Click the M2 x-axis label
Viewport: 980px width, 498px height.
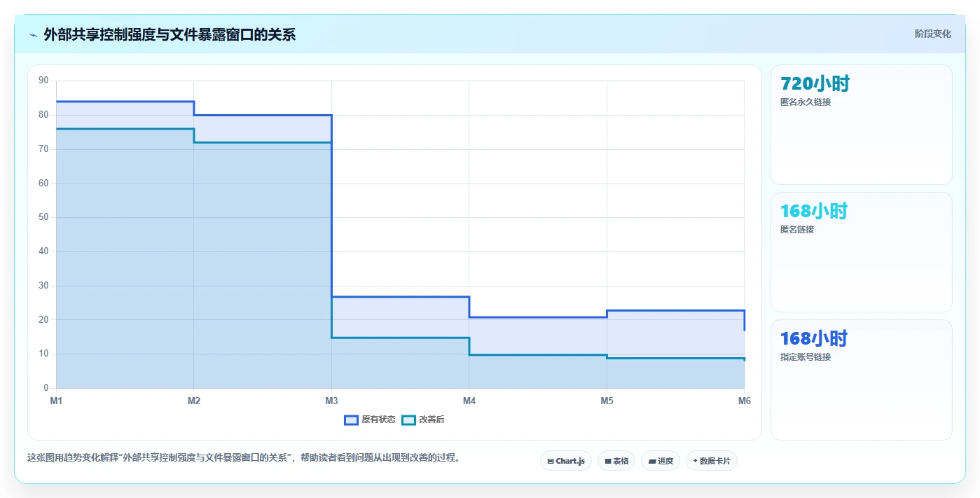coord(194,401)
